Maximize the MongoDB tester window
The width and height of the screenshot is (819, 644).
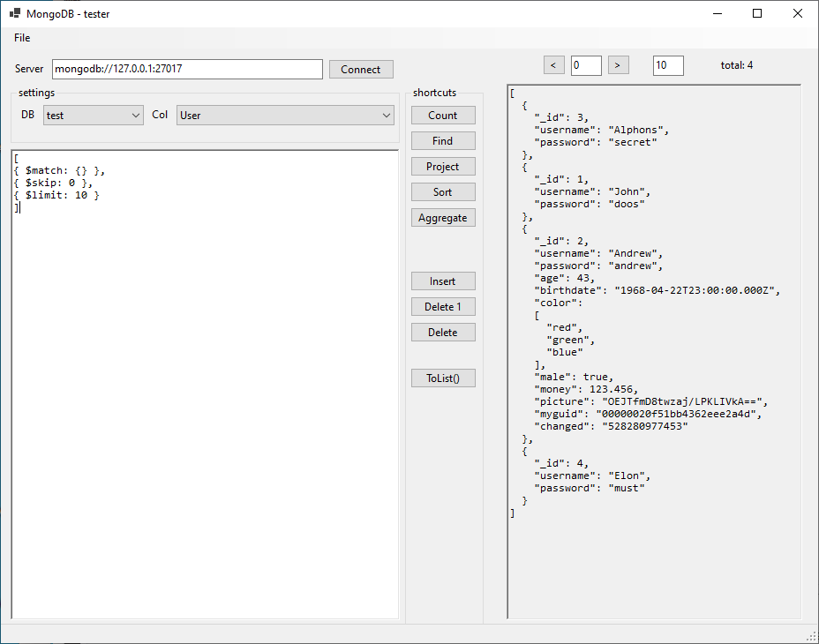[x=757, y=13]
